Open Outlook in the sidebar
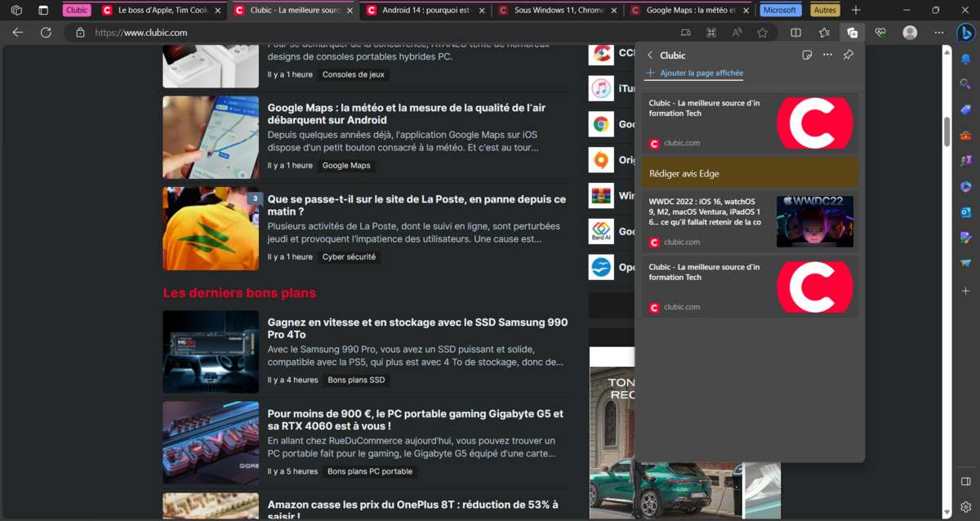 (965, 212)
